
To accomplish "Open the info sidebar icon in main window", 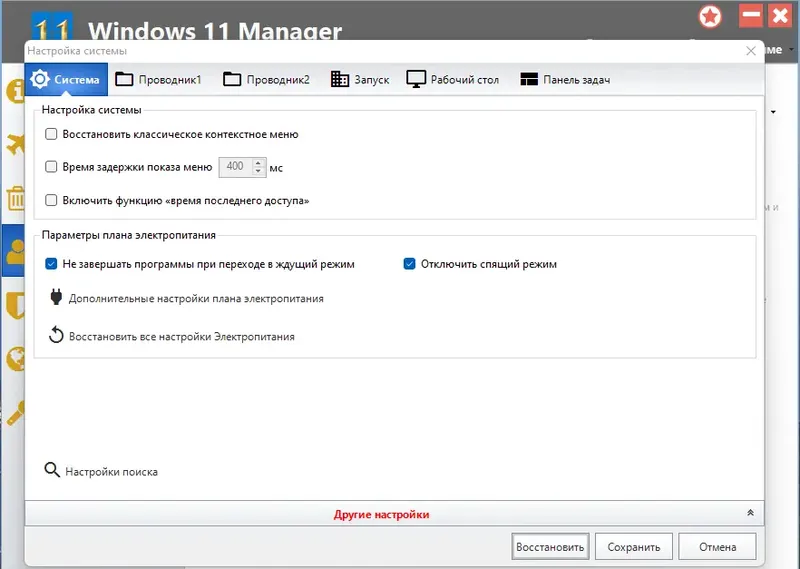I will pyautogui.click(x=15, y=91).
